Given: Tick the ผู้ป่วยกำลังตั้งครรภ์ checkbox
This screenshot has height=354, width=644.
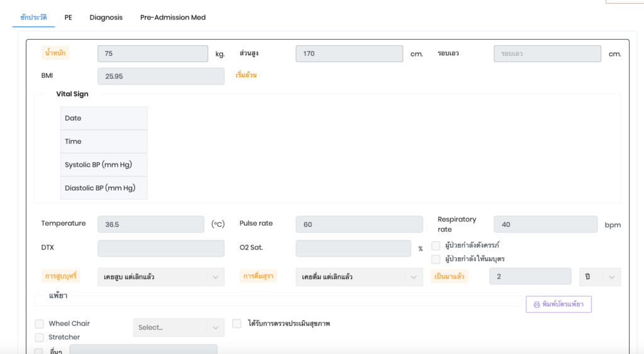Looking at the screenshot, I should [x=436, y=245].
